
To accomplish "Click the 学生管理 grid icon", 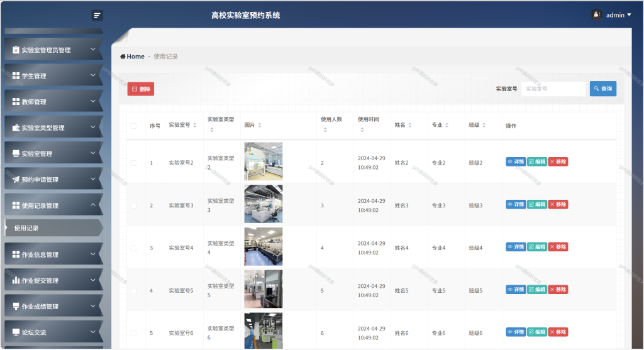I will 16,75.
